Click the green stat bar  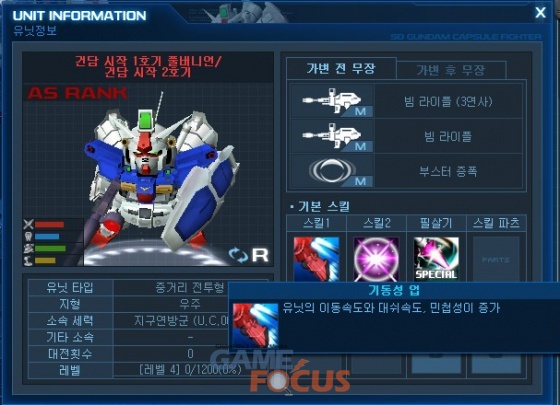(50, 249)
